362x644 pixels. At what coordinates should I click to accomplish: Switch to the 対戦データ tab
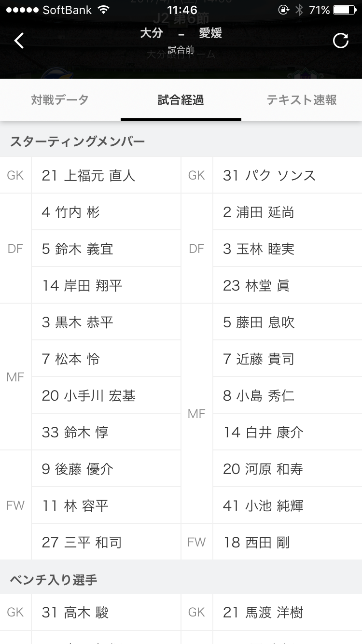[60, 100]
